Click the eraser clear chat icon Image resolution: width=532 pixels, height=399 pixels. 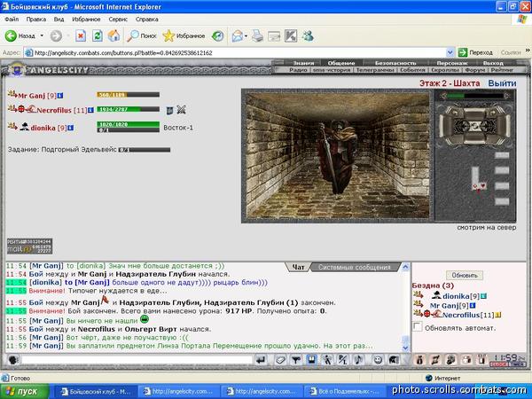(280, 360)
